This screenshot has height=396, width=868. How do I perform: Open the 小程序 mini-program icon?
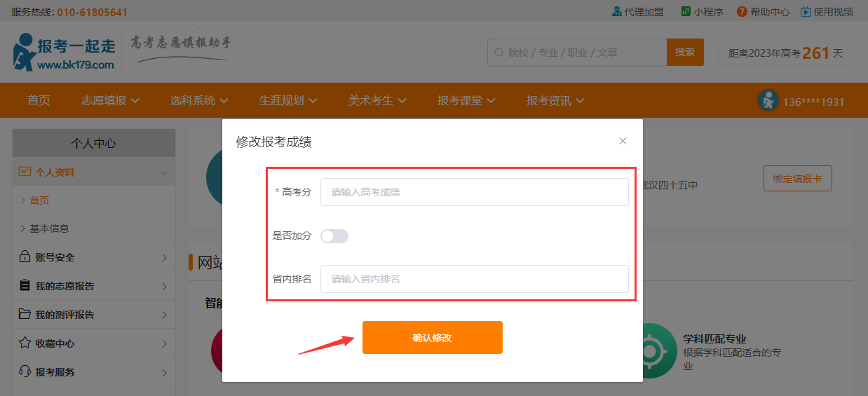point(686,11)
